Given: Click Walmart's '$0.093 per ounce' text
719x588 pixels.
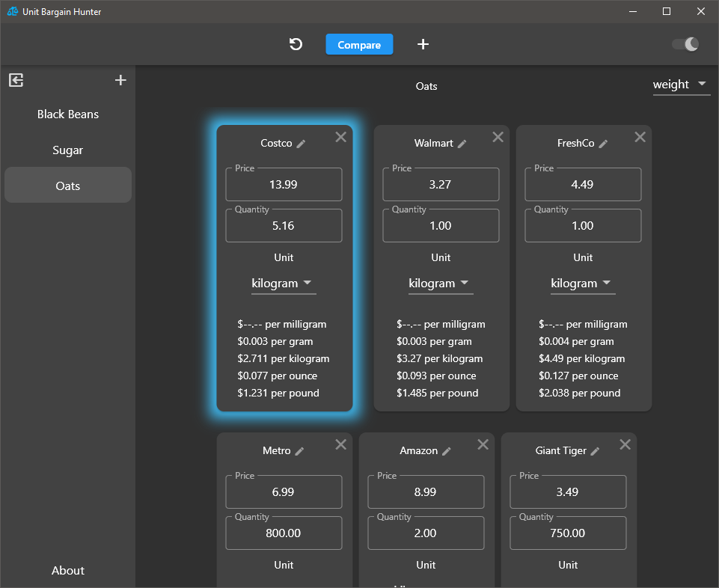Looking at the screenshot, I should coord(436,376).
